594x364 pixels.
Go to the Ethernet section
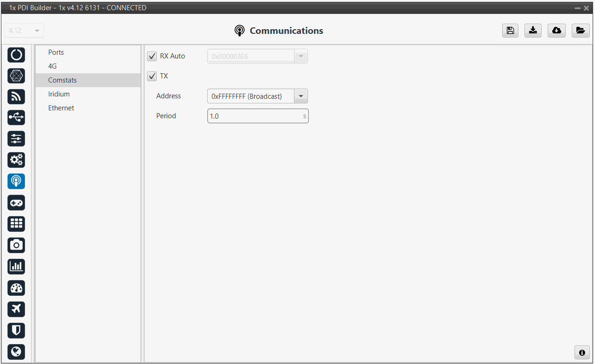(61, 108)
